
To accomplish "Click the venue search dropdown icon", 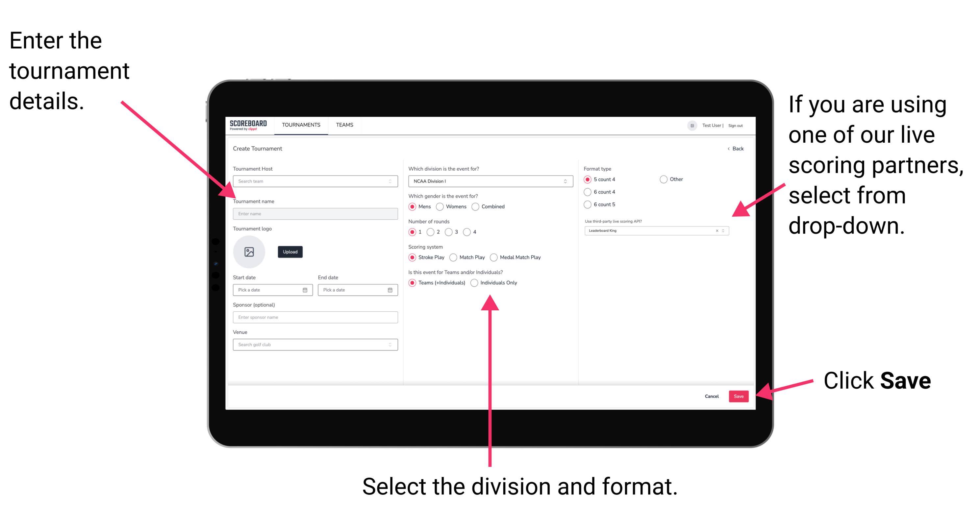I will click(x=389, y=344).
